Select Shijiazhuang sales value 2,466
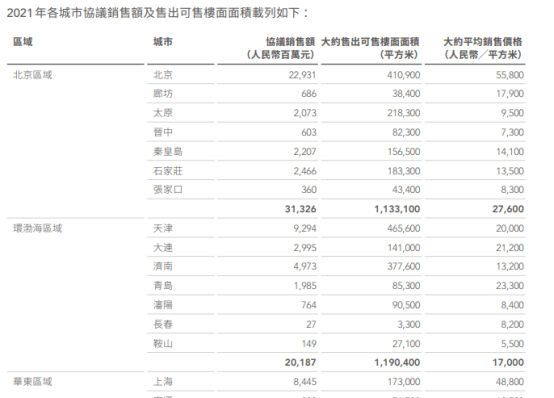Viewport: 554px width, 398px height. pyautogui.click(x=305, y=171)
